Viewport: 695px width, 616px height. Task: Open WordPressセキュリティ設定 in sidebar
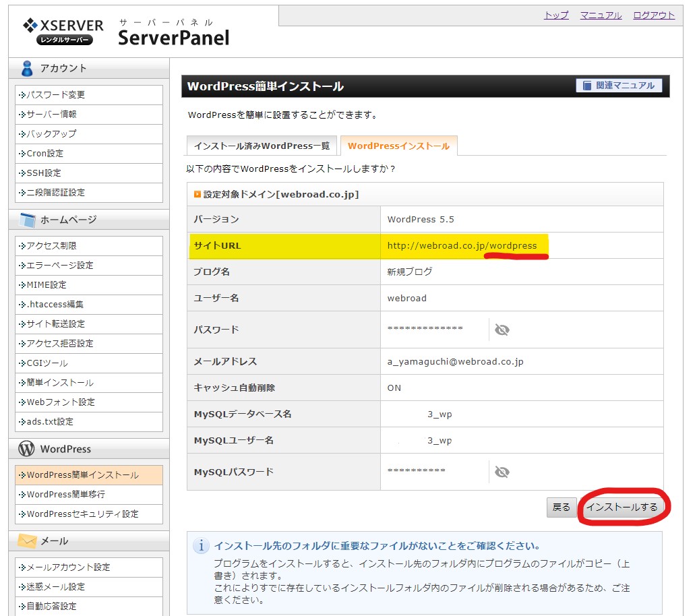tap(89, 514)
